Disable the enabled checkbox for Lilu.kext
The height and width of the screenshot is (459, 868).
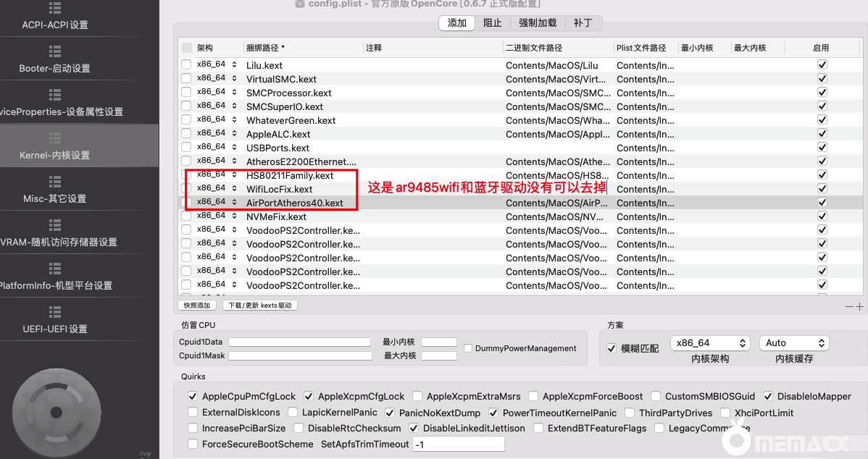[822, 65]
